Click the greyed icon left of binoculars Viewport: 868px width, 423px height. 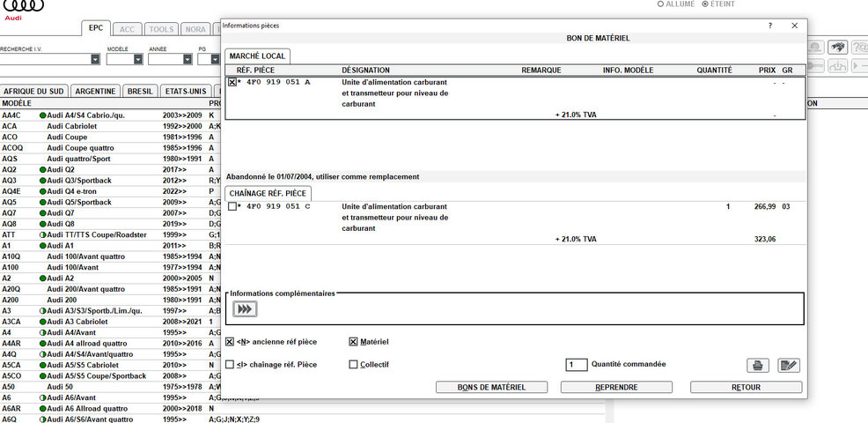pyautogui.click(x=817, y=47)
